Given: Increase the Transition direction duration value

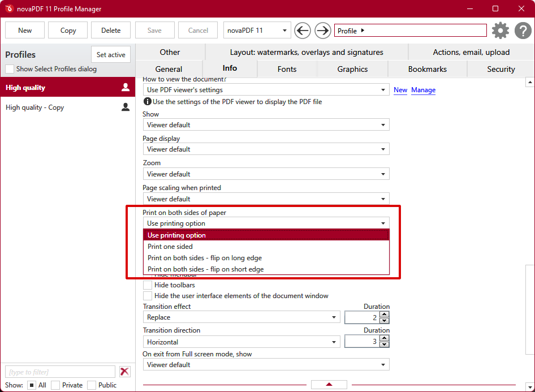Looking at the screenshot, I should coord(385,338).
